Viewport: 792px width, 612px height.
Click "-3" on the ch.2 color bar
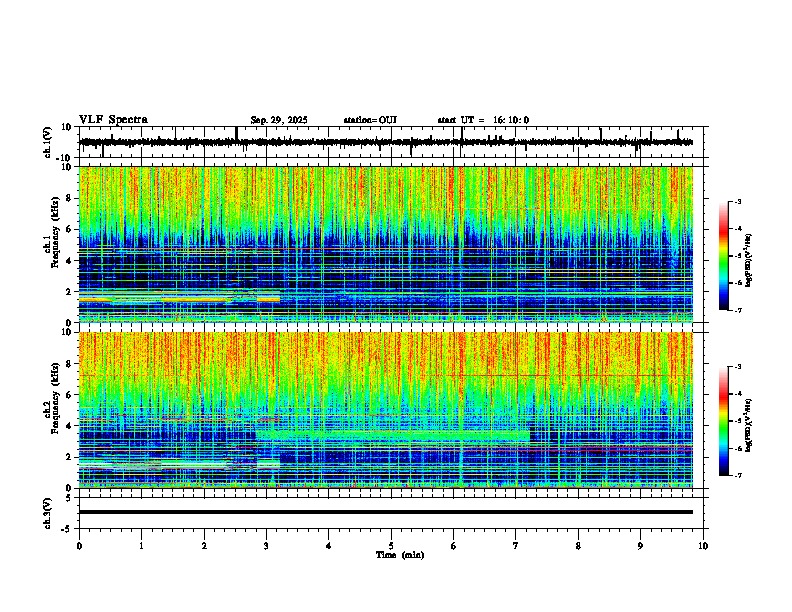[x=737, y=367]
